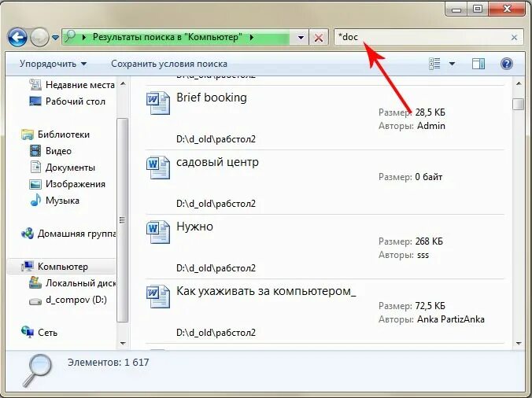Screen dimensions: 532x398
Task: Click the Word icon of Brief booking
Action: click(157, 103)
